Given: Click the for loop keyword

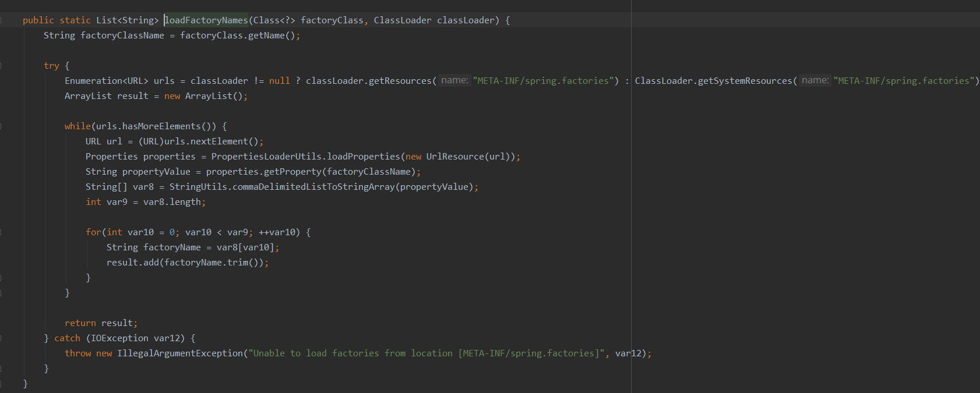Looking at the screenshot, I should [x=93, y=232].
